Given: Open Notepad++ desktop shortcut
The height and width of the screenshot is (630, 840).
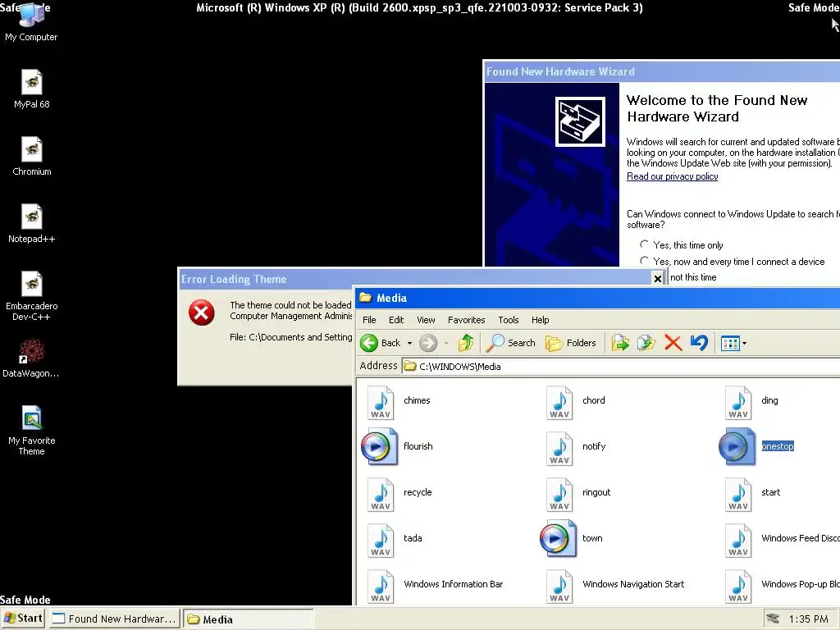Looking at the screenshot, I should pyautogui.click(x=32, y=223).
